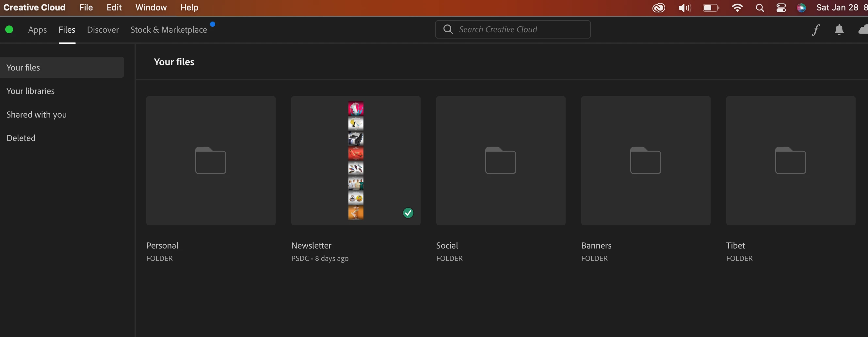Click the Personal folder name
This screenshot has height=337, width=868.
[x=162, y=245]
